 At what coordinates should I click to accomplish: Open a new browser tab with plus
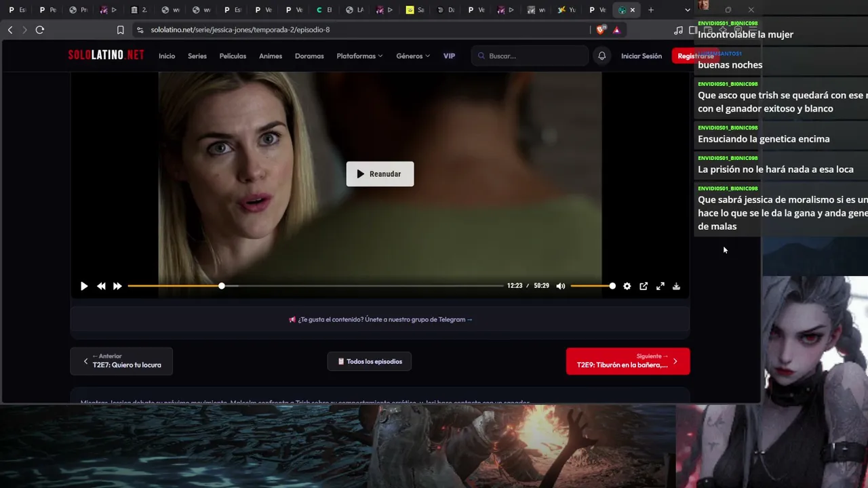point(651,10)
